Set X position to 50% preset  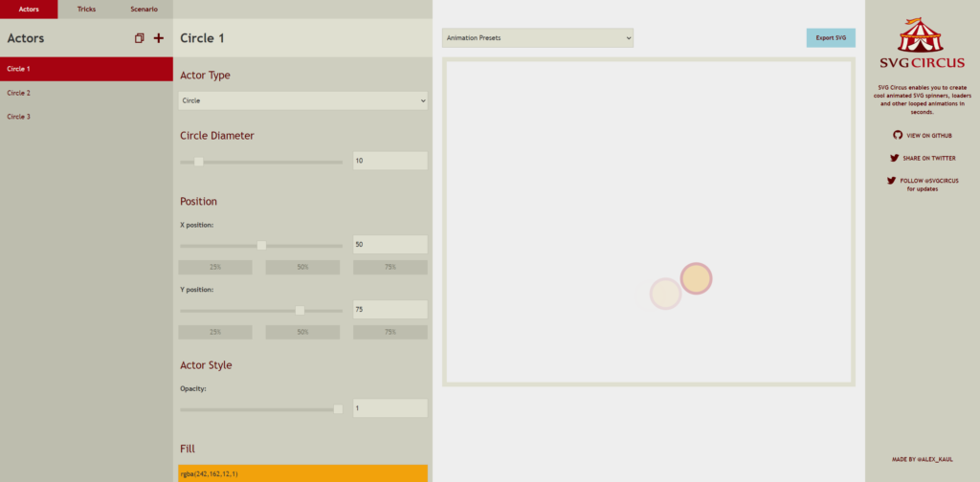(x=302, y=267)
